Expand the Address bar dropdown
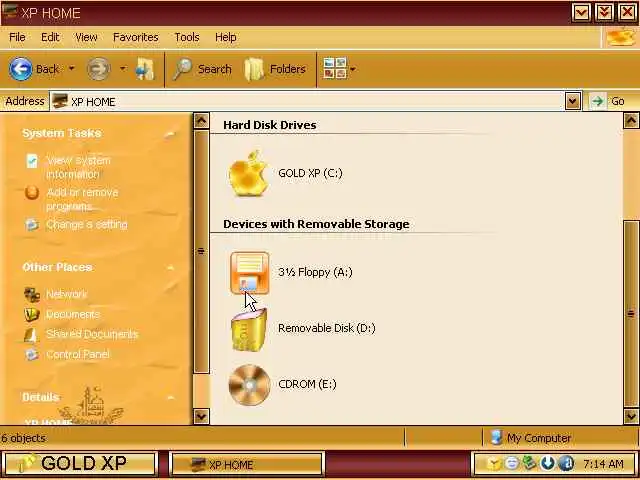The height and width of the screenshot is (480, 640). coord(573,101)
